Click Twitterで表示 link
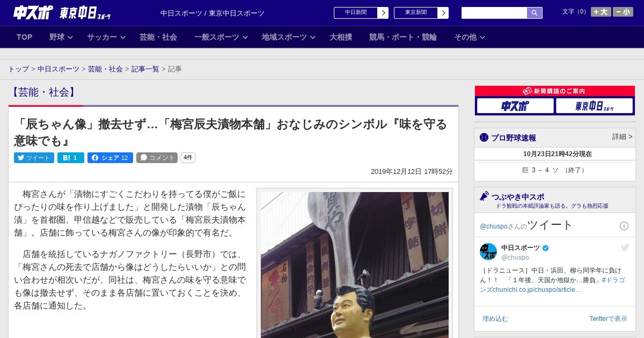The height and width of the screenshot is (338, 644). (608, 319)
